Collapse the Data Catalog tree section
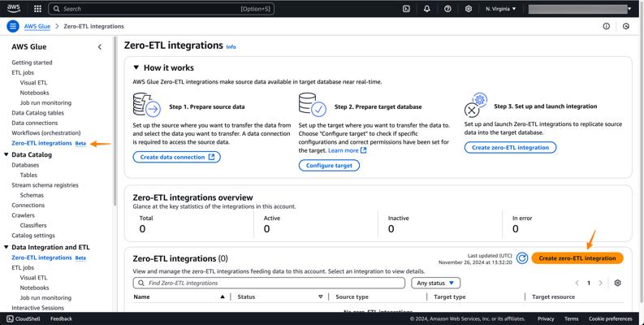 tap(6, 154)
